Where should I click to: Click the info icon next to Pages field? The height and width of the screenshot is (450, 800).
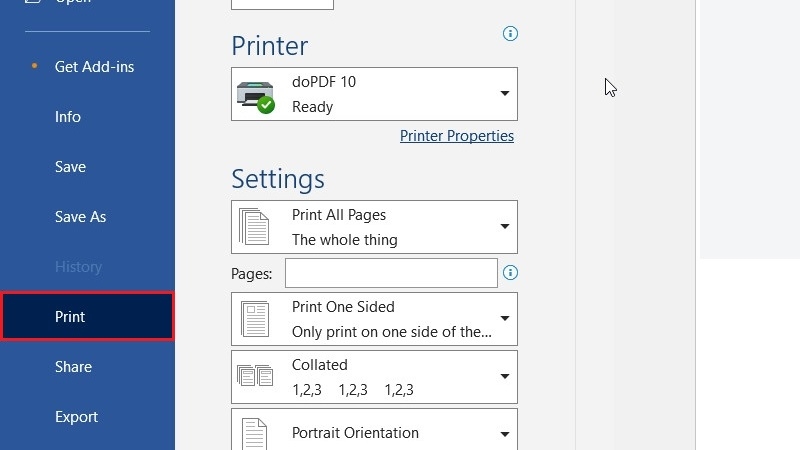pyautogui.click(x=510, y=272)
